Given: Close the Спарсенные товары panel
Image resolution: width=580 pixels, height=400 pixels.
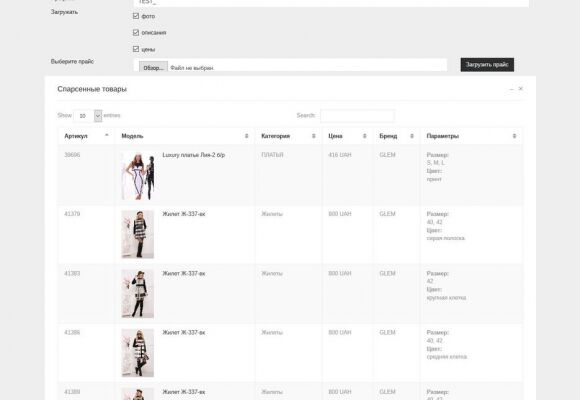Looking at the screenshot, I should point(521,89).
